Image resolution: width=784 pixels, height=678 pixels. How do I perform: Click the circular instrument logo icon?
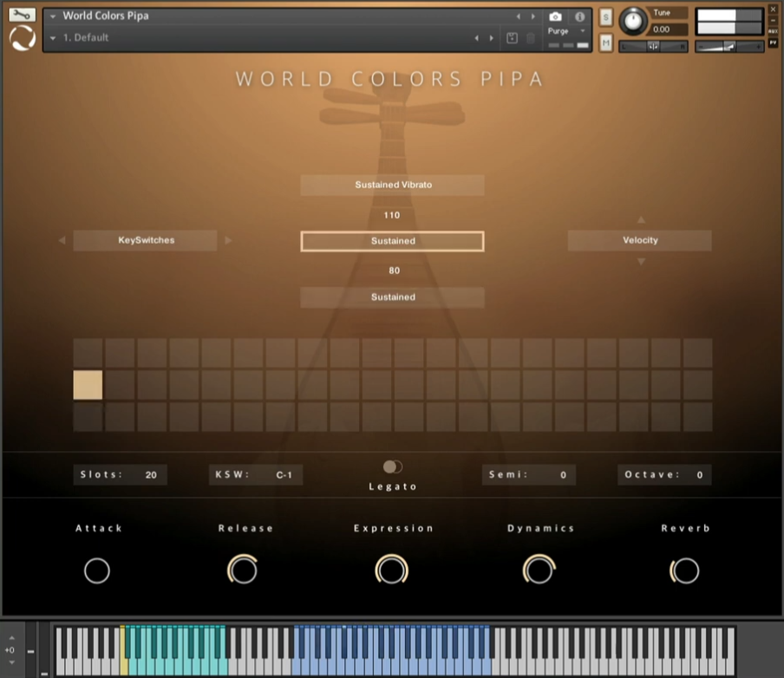tap(23, 39)
